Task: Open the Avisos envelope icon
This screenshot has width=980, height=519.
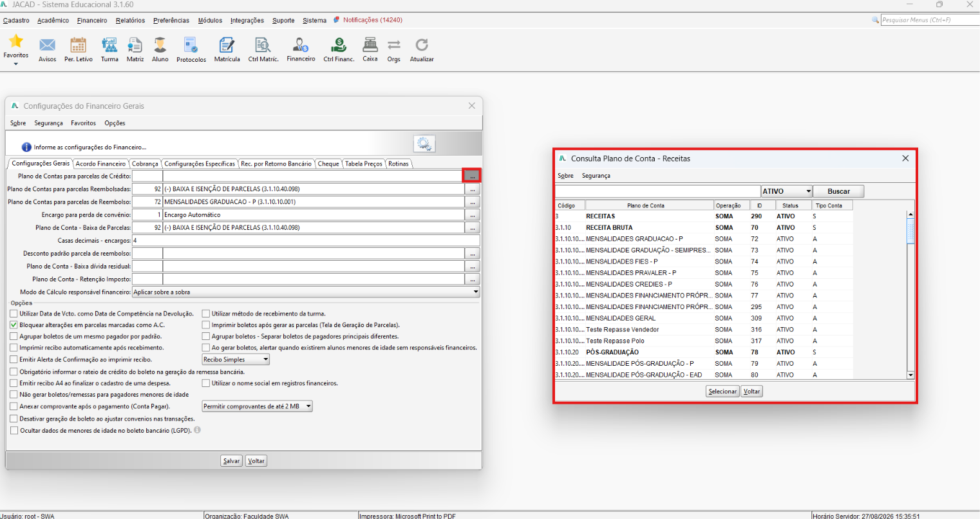Action: pyautogui.click(x=47, y=45)
